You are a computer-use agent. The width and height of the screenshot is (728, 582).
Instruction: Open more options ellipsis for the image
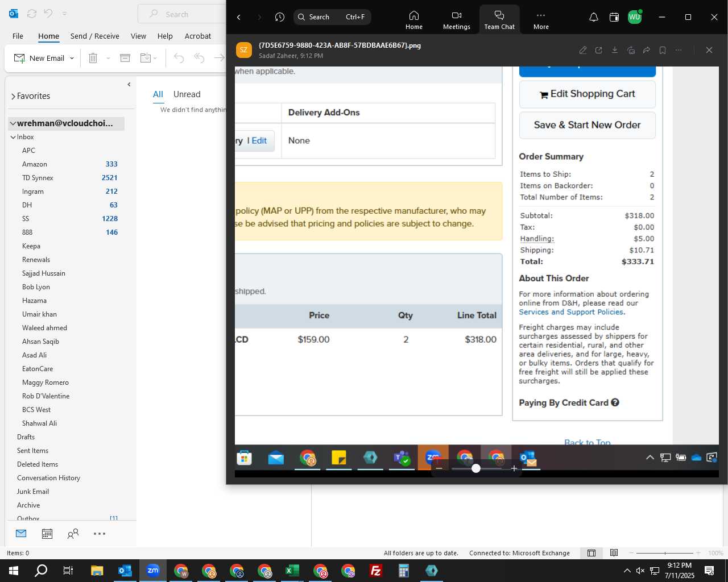[679, 50]
